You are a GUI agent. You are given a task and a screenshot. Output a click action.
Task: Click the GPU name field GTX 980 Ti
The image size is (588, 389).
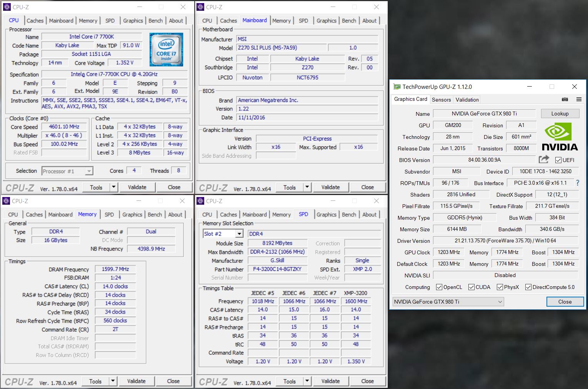[x=485, y=114]
